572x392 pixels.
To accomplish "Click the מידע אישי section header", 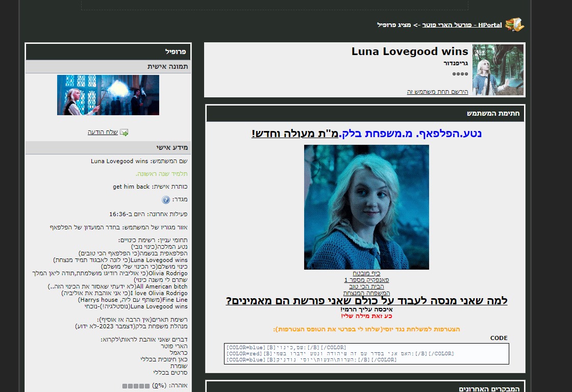I will 108,147.
